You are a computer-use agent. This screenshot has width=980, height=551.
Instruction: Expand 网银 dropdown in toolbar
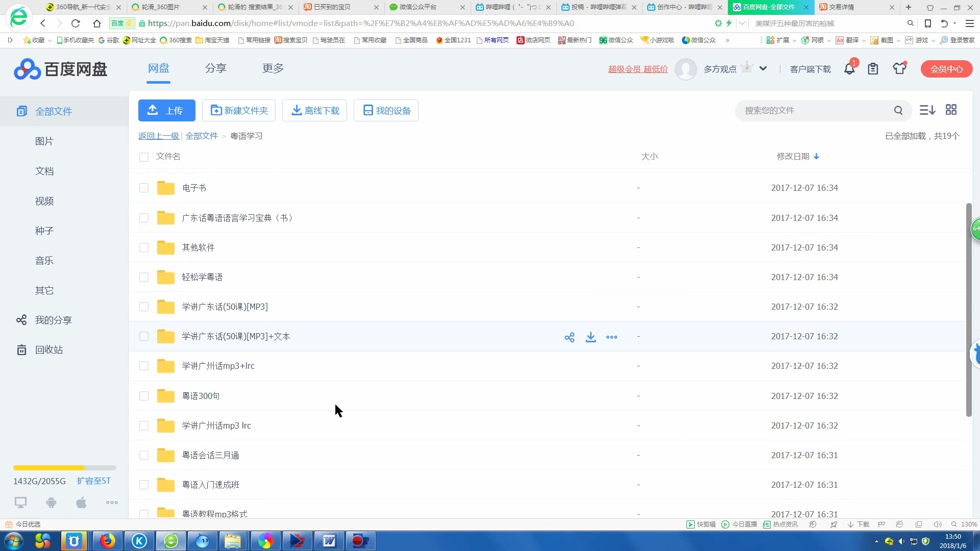tap(829, 40)
